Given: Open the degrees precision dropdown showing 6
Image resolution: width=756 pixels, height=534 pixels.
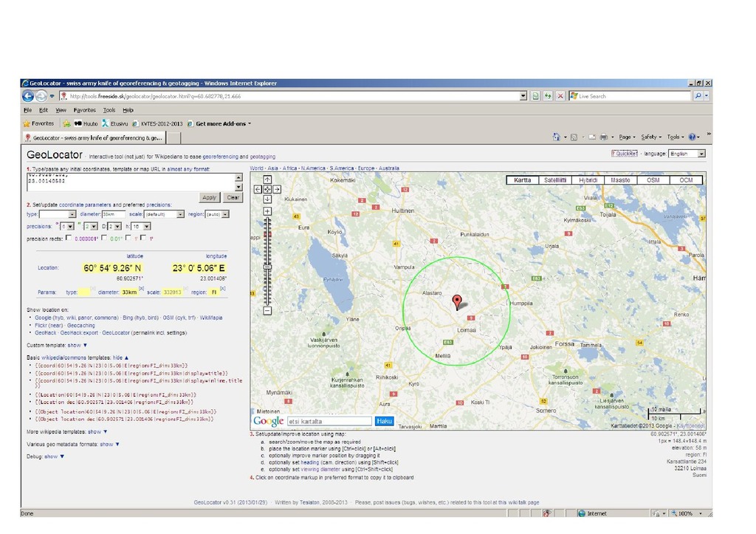Looking at the screenshot, I should tap(67, 226).
